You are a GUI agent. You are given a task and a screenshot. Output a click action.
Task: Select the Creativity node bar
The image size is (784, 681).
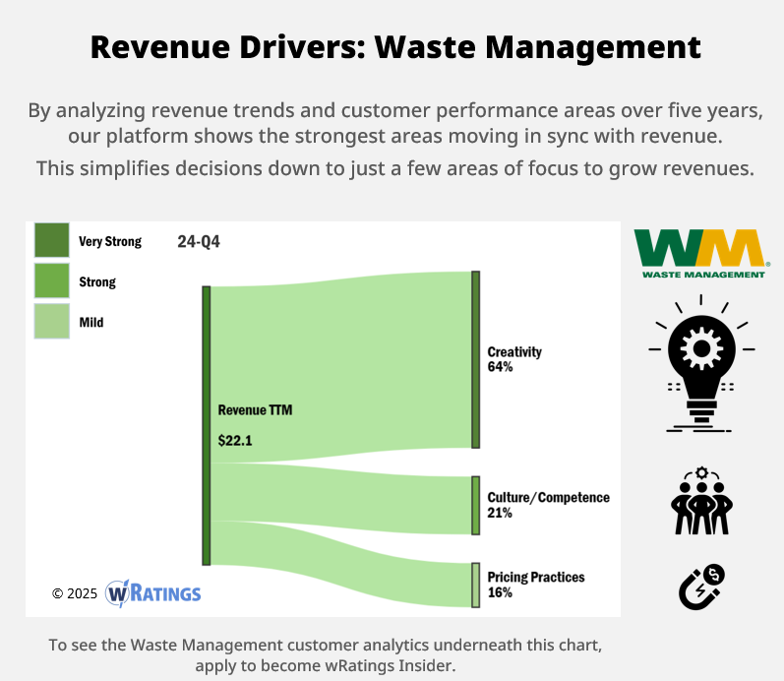click(475, 359)
